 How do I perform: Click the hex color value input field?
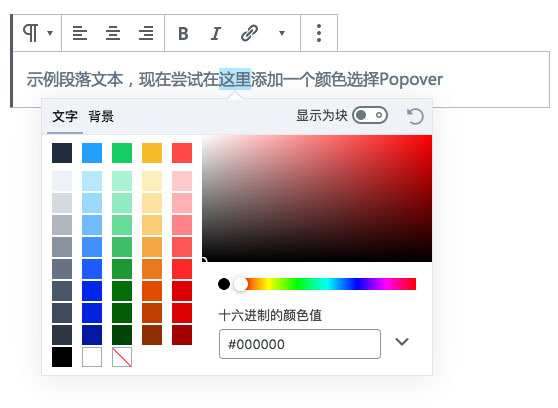click(300, 344)
